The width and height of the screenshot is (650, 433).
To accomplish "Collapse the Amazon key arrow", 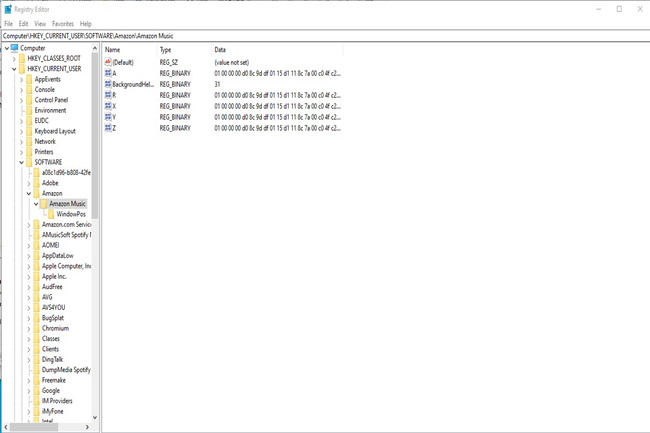I will 29,194.
